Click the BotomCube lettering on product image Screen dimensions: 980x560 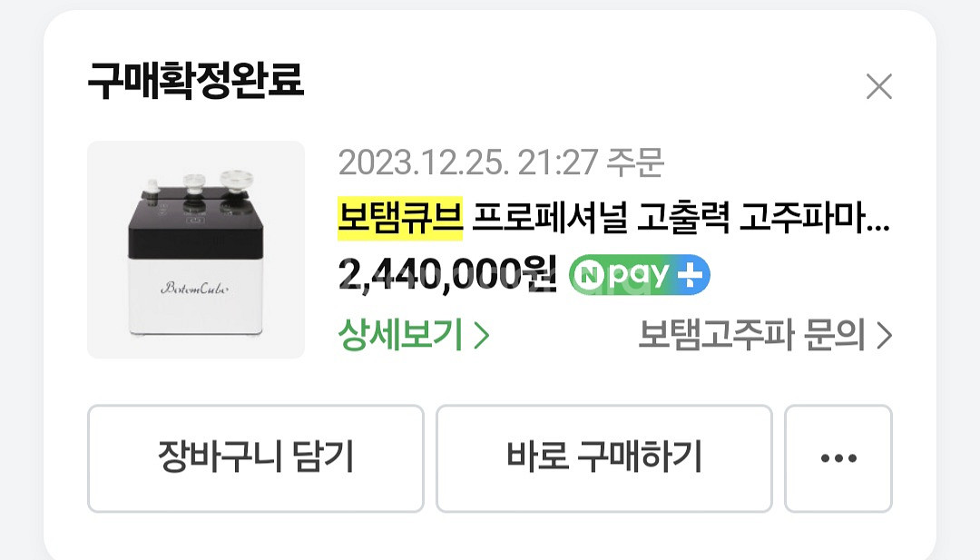195,288
